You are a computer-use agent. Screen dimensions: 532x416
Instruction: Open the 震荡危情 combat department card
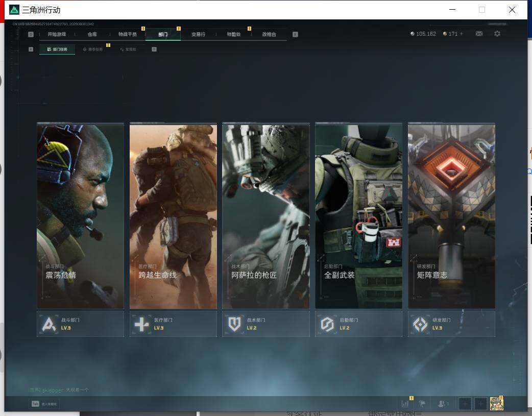(80, 216)
